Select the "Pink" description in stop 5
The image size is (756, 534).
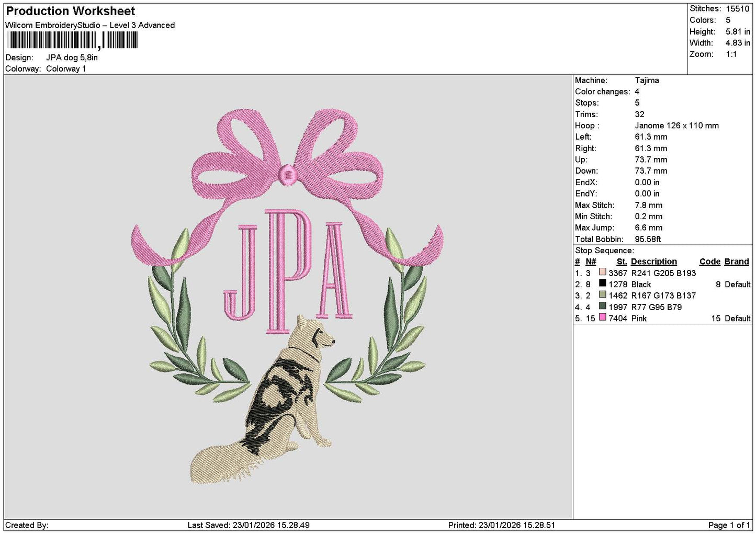tap(639, 319)
